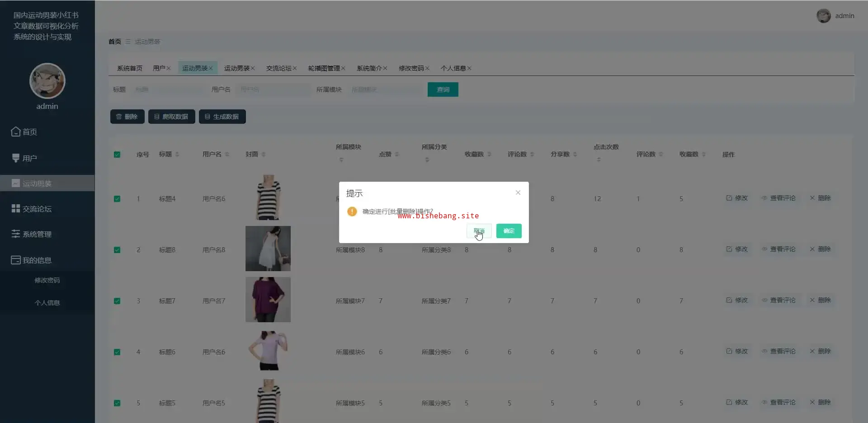Switch to 交流论坛 tab

(278, 68)
